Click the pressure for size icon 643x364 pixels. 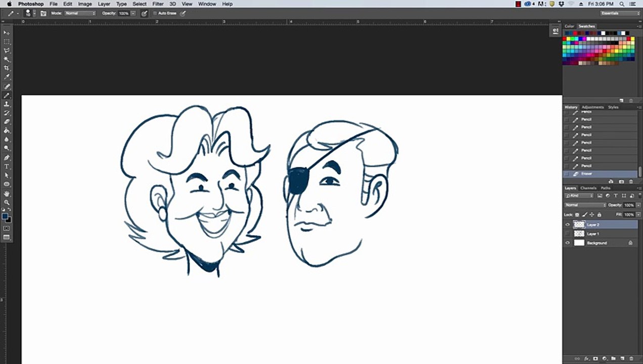[182, 14]
